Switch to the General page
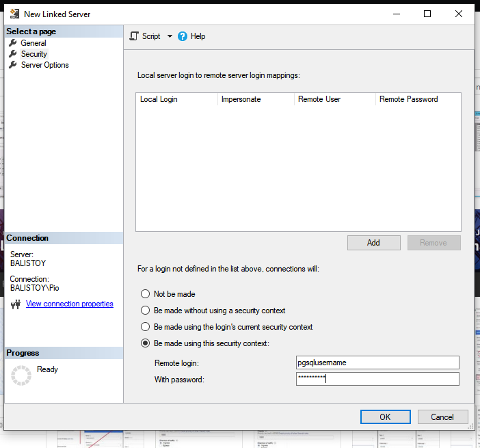This screenshot has height=448, width=480. click(x=34, y=43)
